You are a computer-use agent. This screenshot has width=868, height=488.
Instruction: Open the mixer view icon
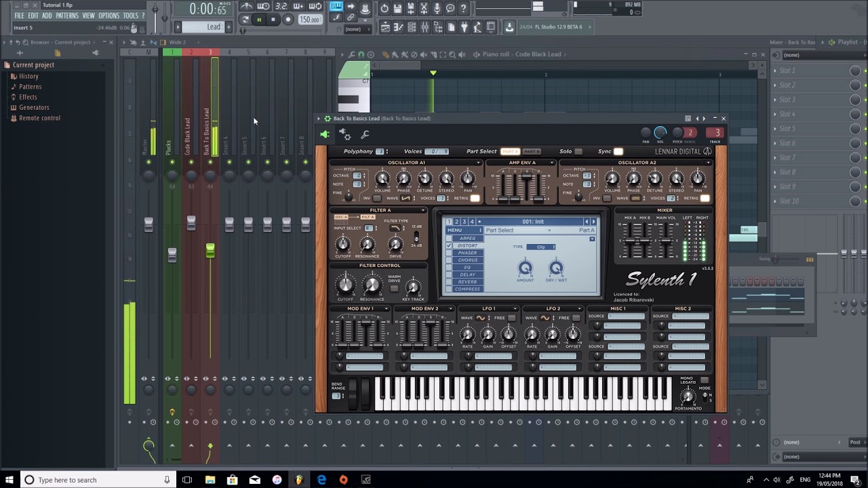pyautogui.click(x=425, y=27)
